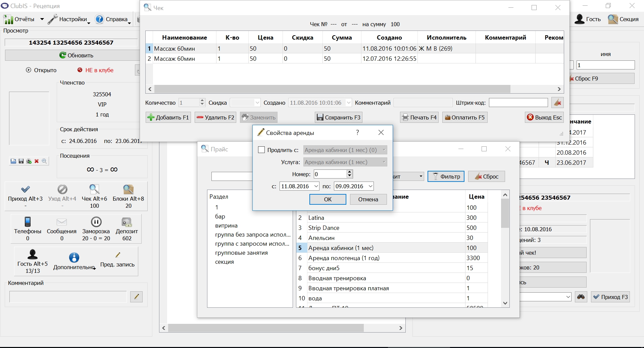This screenshot has width=644, height=348.
Task: Click the Количество spinner arrows
Action: pyautogui.click(x=202, y=103)
